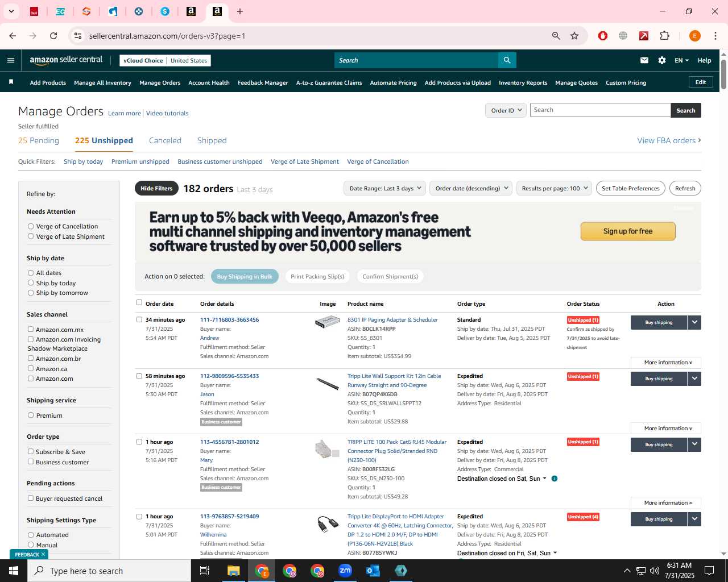The image size is (728, 582).
Task: Click the info icon beside Destination closed on Sat, Sun
Action: point(555,479)
